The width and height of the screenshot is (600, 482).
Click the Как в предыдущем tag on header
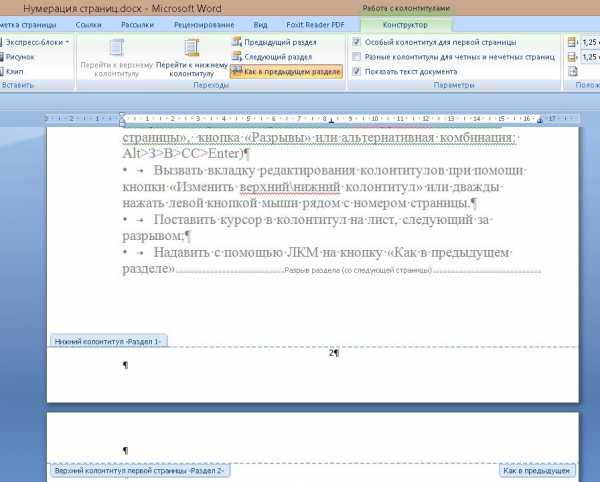537,469
